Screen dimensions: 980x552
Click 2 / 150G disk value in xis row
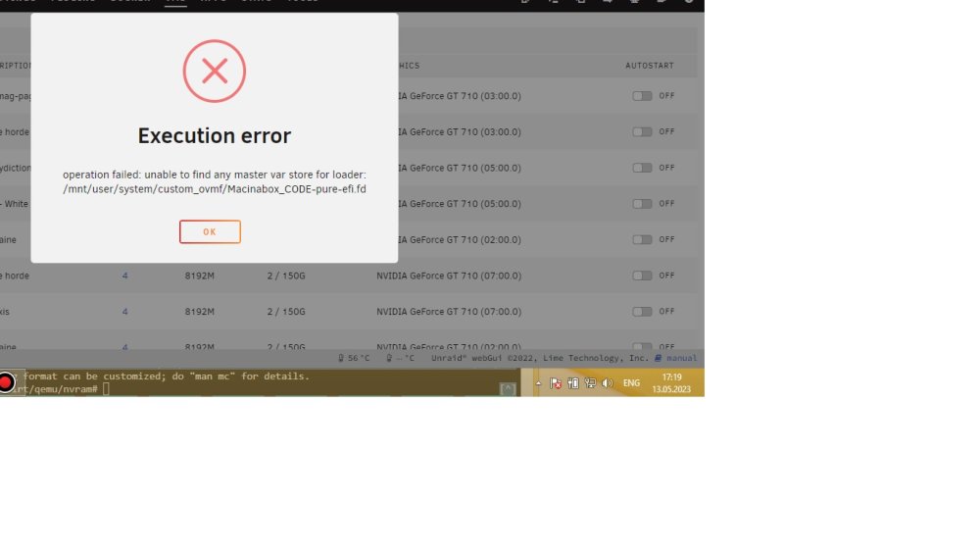(x=286, y=312)
